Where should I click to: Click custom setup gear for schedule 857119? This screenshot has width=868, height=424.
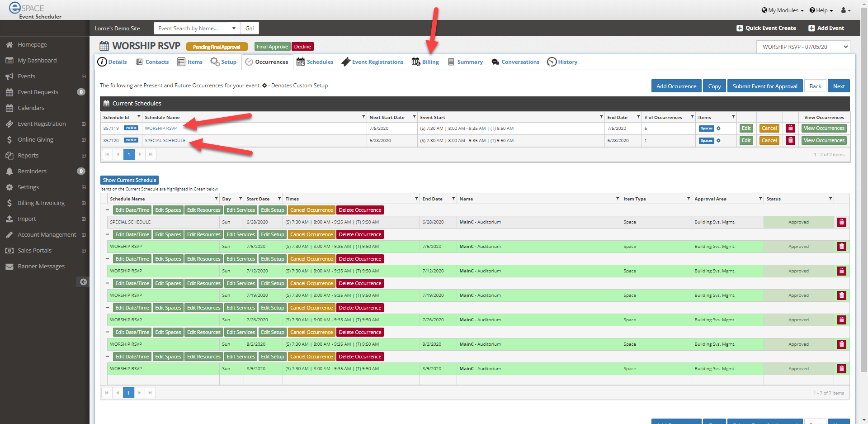coord(718,129)
